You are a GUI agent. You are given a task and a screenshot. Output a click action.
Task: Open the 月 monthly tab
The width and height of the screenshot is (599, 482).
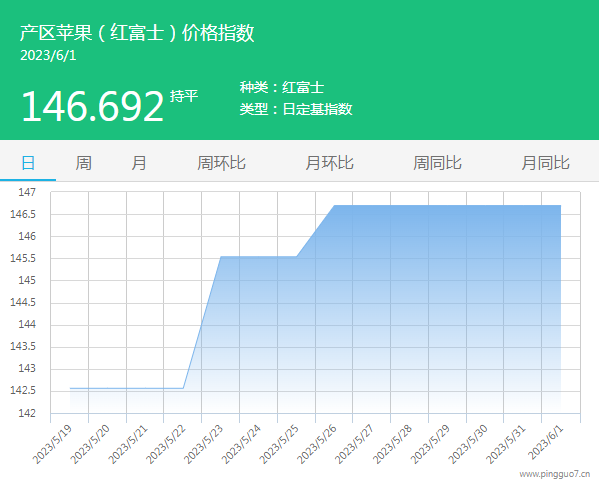pos(139,163)
